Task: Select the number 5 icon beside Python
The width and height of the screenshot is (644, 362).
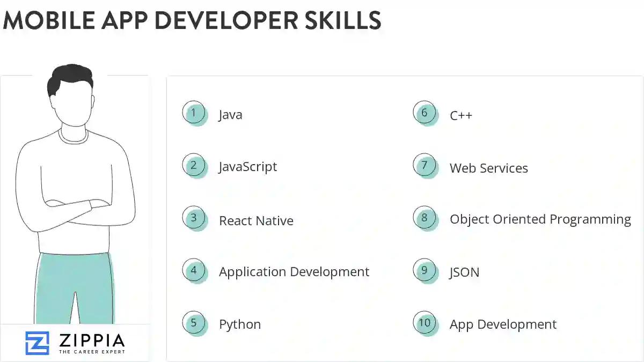Action: tap(194, 323)
